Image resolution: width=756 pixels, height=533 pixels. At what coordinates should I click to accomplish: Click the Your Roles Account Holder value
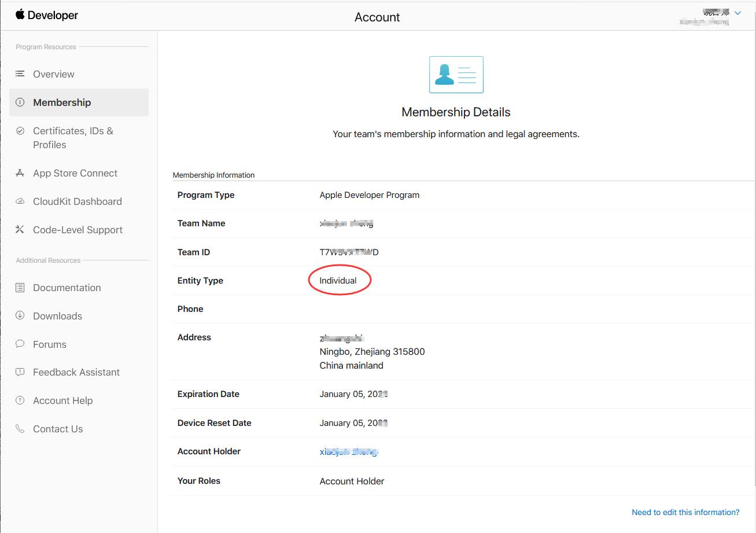click(352, 481)
